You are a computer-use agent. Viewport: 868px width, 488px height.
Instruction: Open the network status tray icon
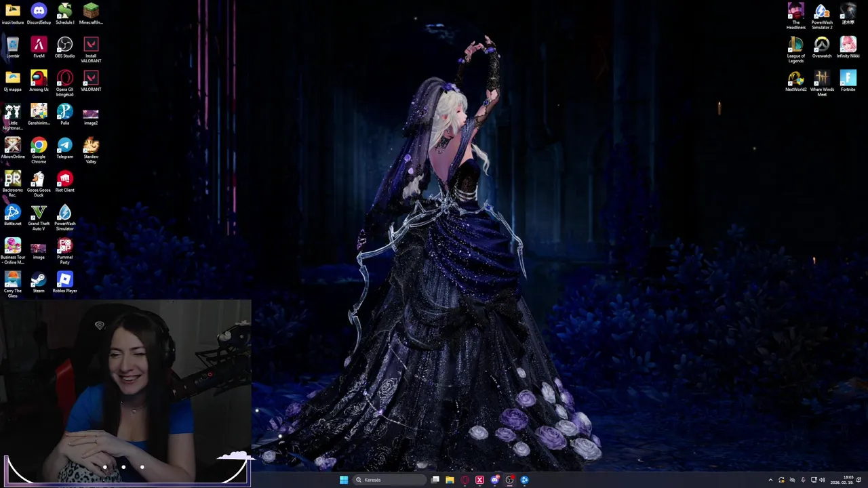click(814, 480)
